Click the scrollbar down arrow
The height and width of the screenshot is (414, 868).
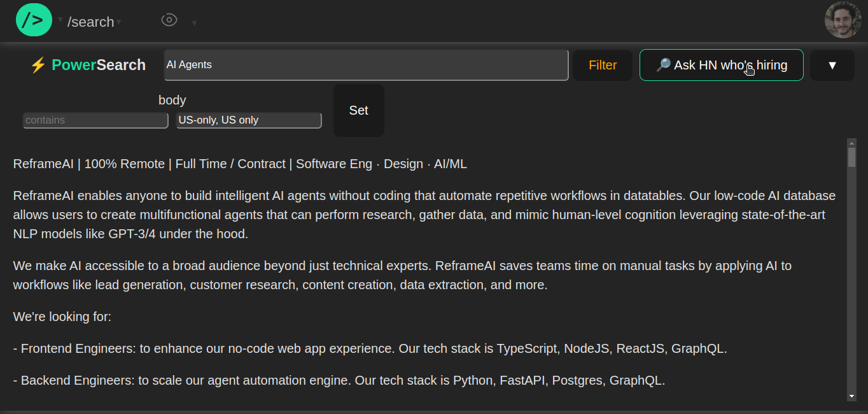[851, 396]
